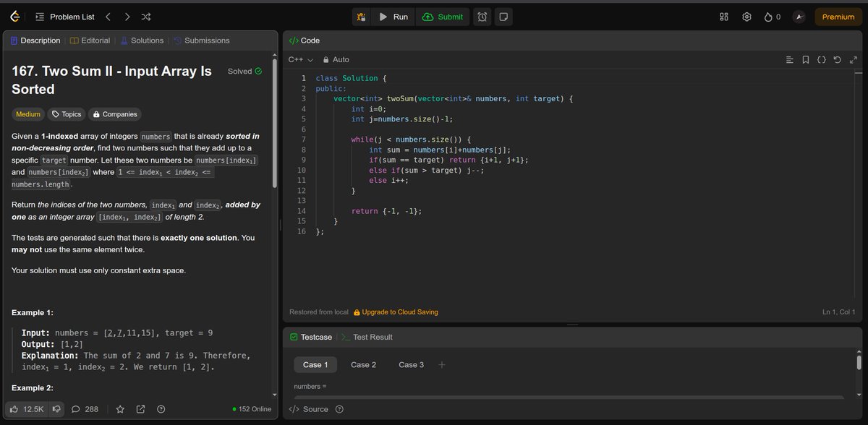Dislike the problem with thumbs down

pyautogui.click(x=56, y=409)
